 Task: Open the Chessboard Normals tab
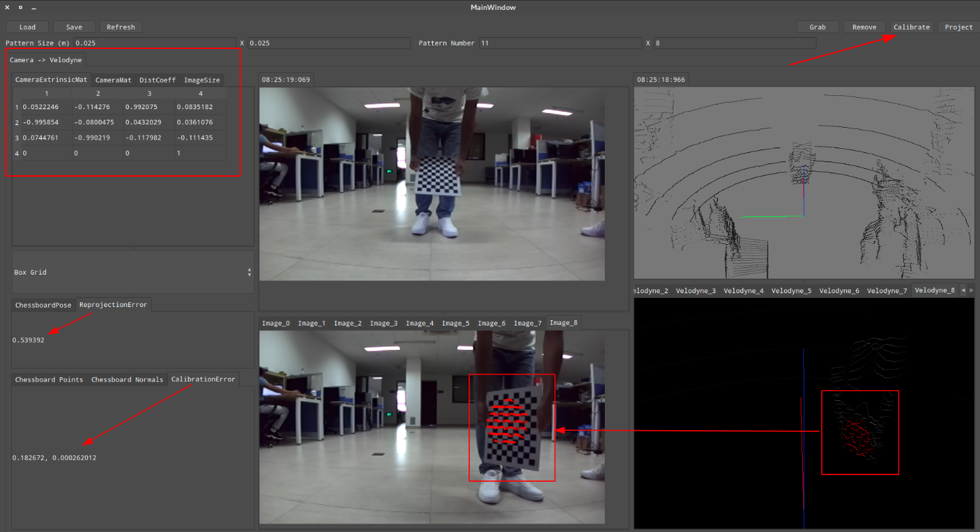(x=127, y=380)
